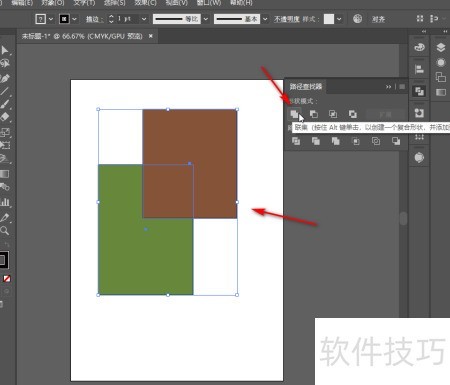Click the Divide pathfinder icon
450x385 pixels.
[296, 141]
